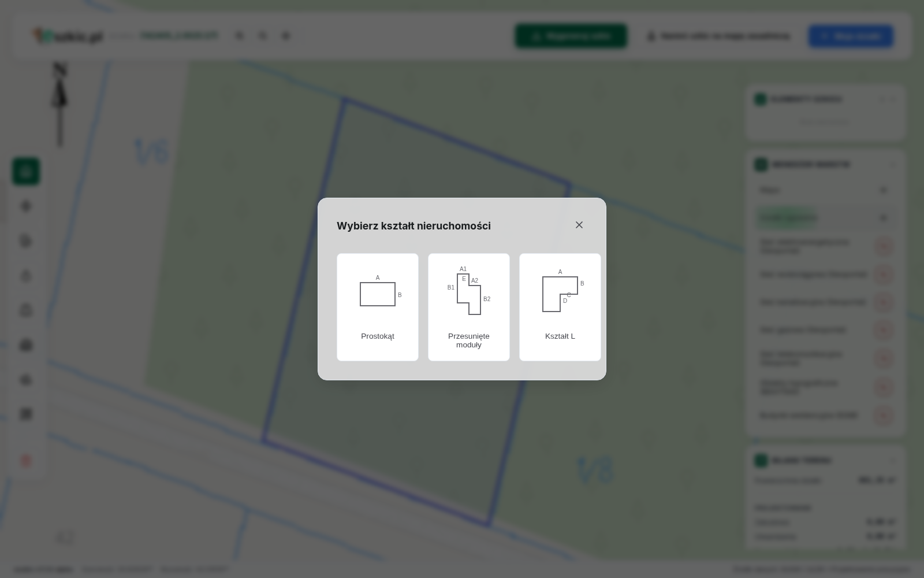This screenshot has height=578, width=924.
Task: Select the Prostokąt shape option
Action: pos(378,307)
